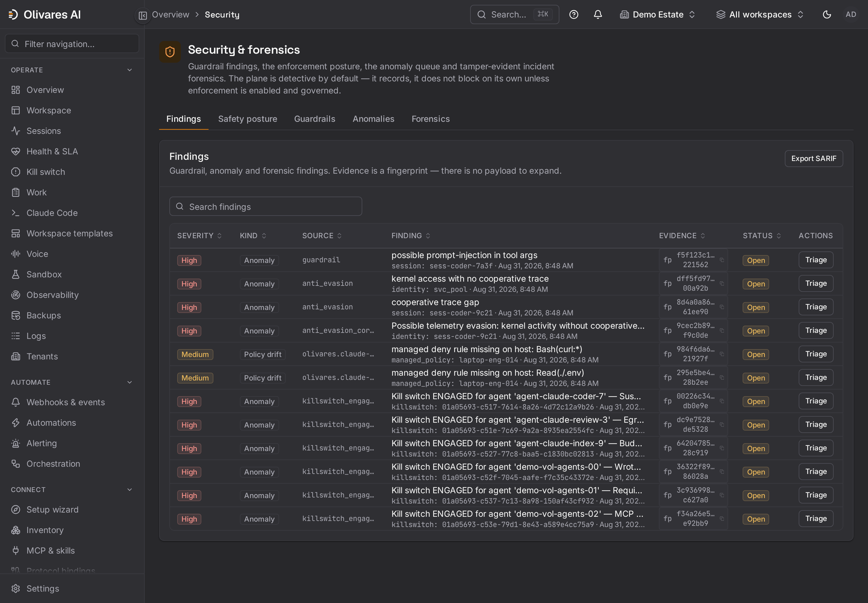Open Backups page
868x603 pixels.
(72, 315)
